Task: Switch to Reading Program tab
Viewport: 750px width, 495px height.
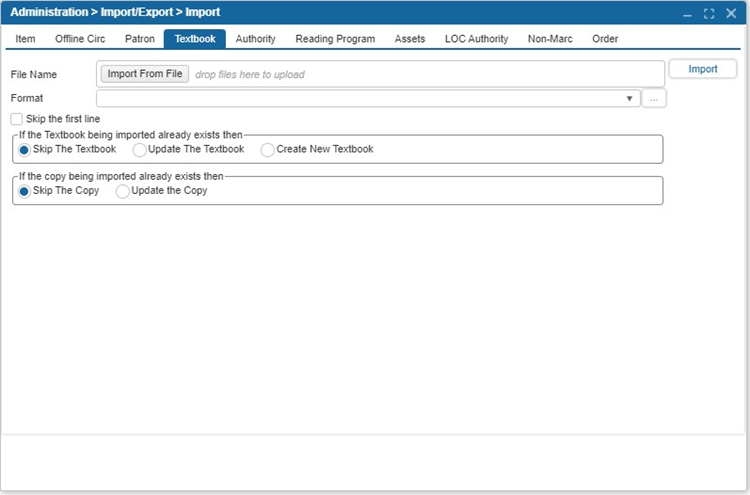Action: (x=335, y=39)
